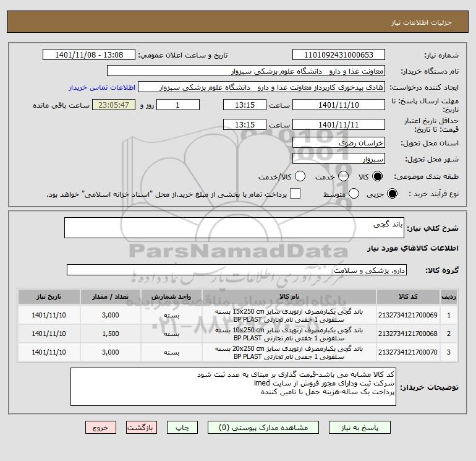Click the 10x250 cm plaster bandage item name

pos(289,334)
